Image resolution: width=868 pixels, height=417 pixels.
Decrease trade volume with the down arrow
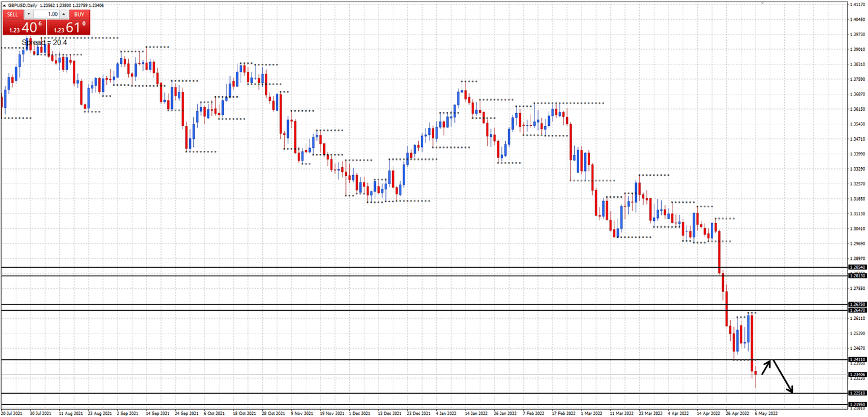(x=29, y=14)
